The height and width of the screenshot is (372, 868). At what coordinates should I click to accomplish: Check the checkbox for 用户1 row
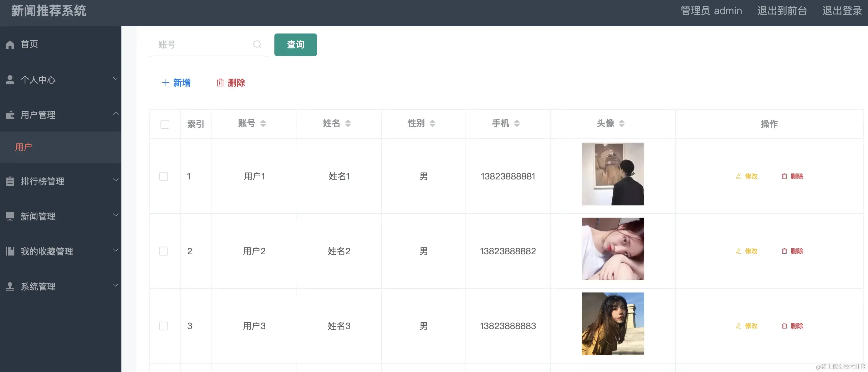pyautogui.click(x=164, y=176)
